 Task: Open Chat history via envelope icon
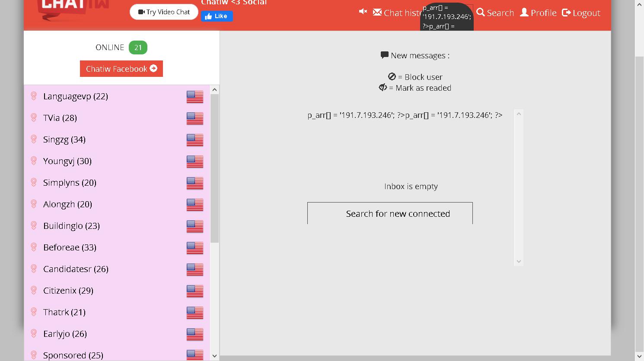378,13
